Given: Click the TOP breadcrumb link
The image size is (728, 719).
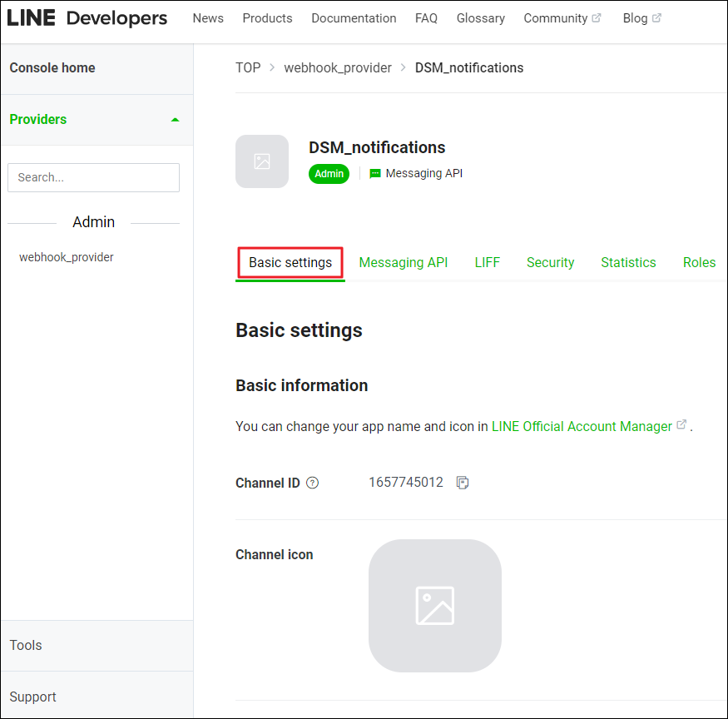Looking at the screenshot, I should point(248,67).
